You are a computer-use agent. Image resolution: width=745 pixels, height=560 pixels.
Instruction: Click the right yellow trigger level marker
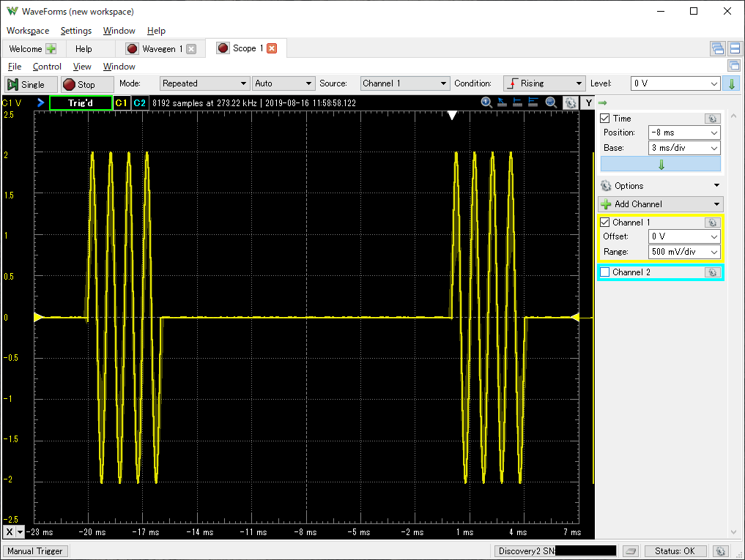coord(574,317)
